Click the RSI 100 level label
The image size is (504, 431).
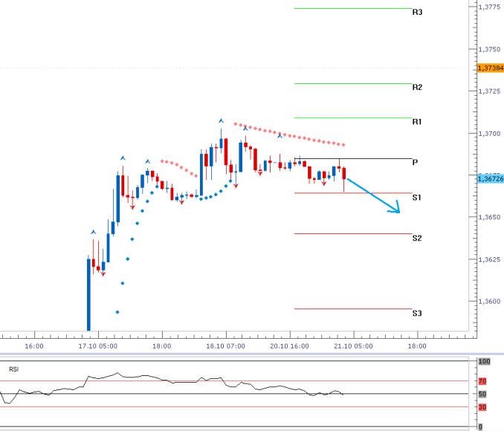484,361
